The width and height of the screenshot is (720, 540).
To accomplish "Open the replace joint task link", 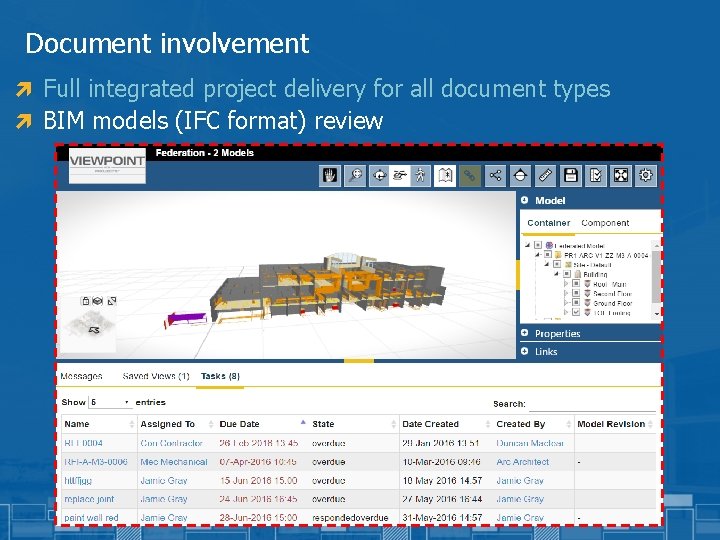I will pos(89,499).
